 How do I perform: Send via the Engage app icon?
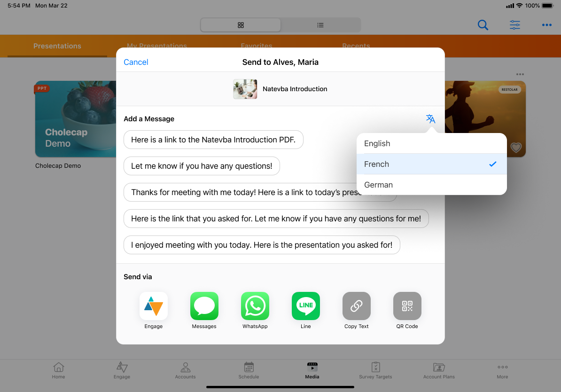point(154,306)
